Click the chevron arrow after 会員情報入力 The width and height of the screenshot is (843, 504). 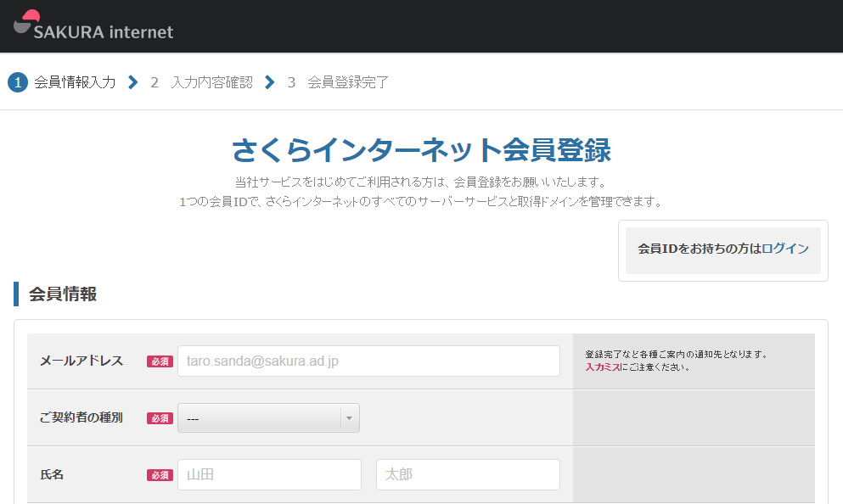tap(132, 82)
